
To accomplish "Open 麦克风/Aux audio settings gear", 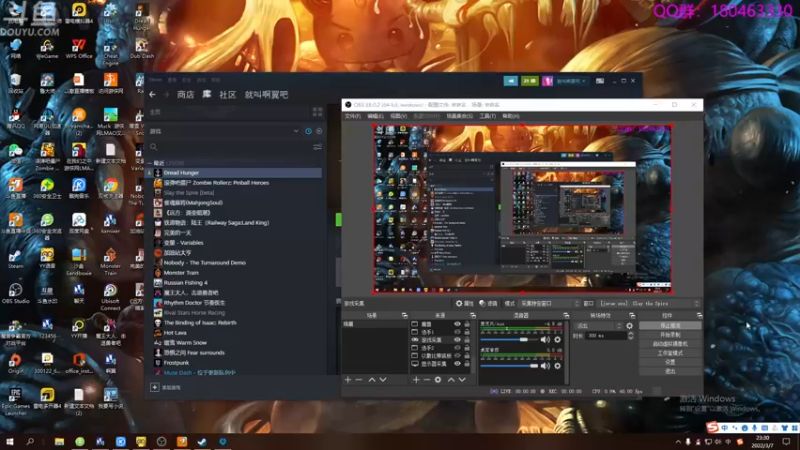I will [558, 340].
